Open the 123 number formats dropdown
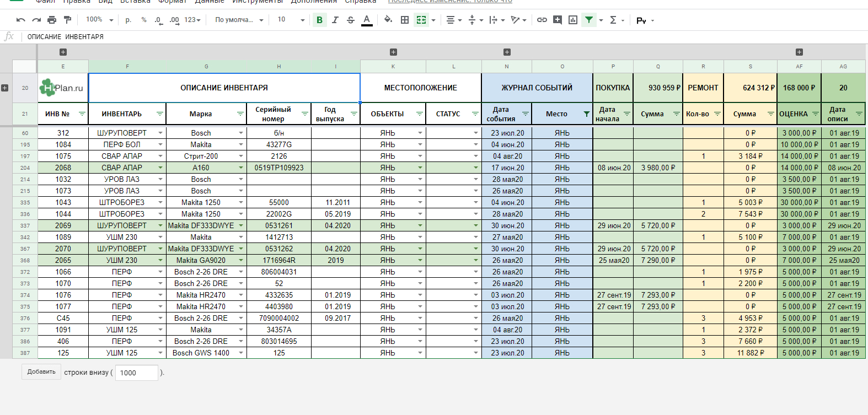Image resolution: width=868 pixels, height=415 pixels. 192,20
